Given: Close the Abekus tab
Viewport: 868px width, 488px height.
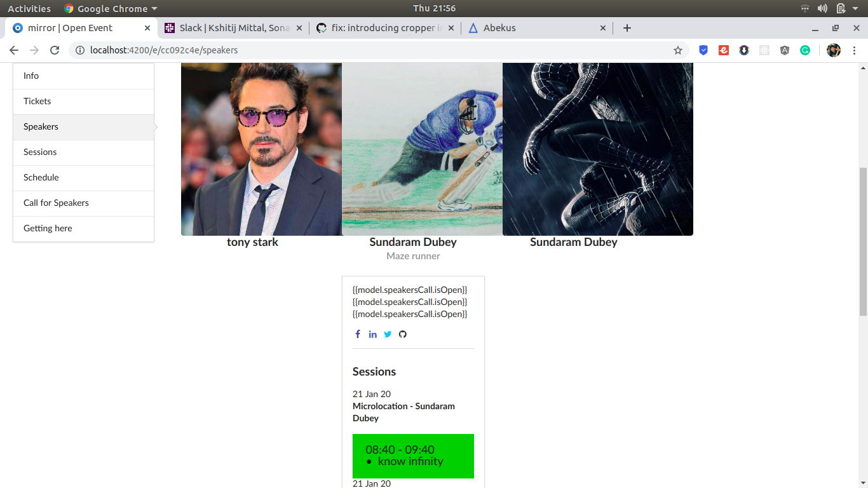Looking at the screenshot, I should point(603,28).
